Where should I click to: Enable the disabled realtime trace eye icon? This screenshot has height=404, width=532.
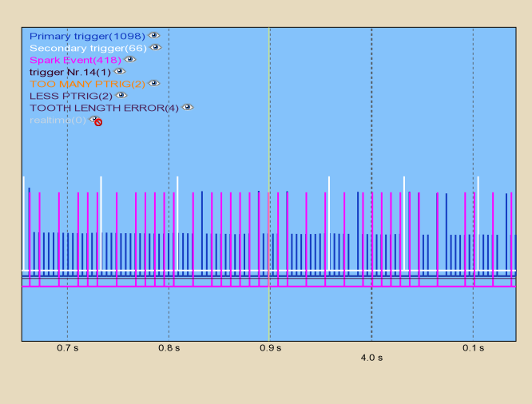[96, 120]
